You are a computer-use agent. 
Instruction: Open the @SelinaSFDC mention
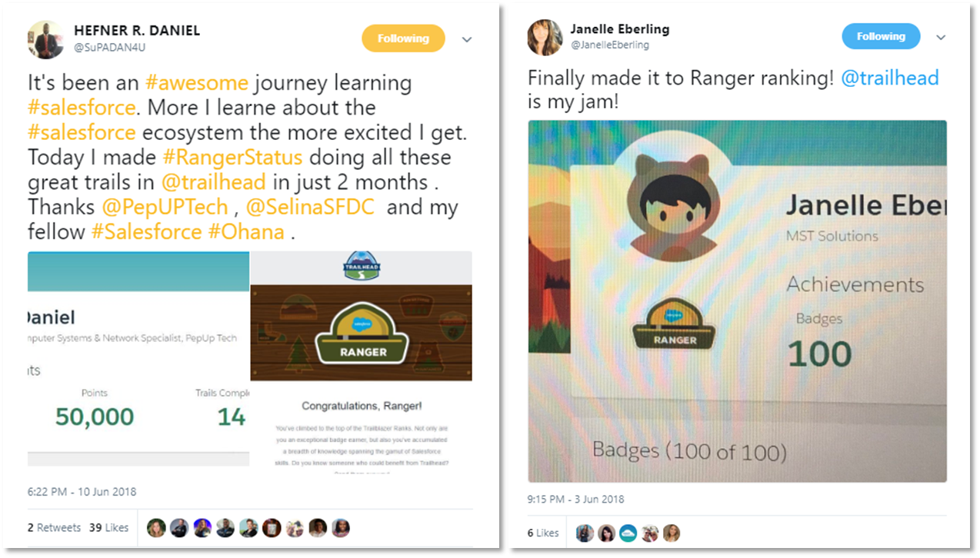(309, 208)
